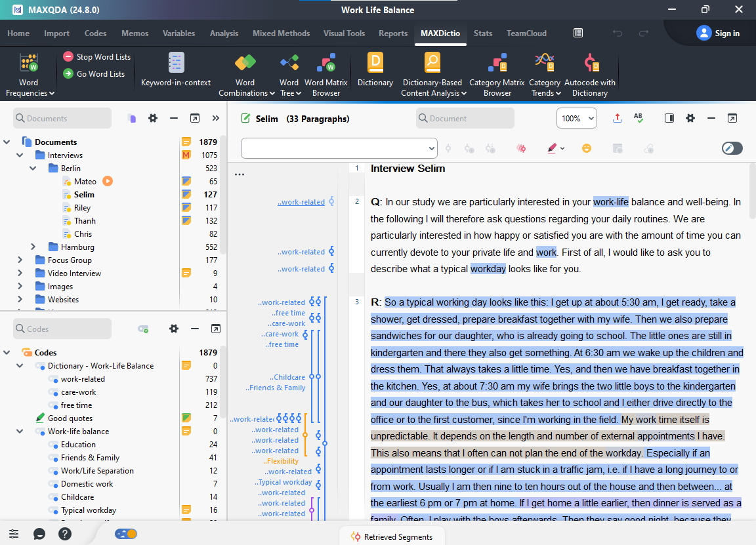This screenshot has width=756, height=545.
Task: Open the M memo on Interviews row
Action: (x=186, y=155)
